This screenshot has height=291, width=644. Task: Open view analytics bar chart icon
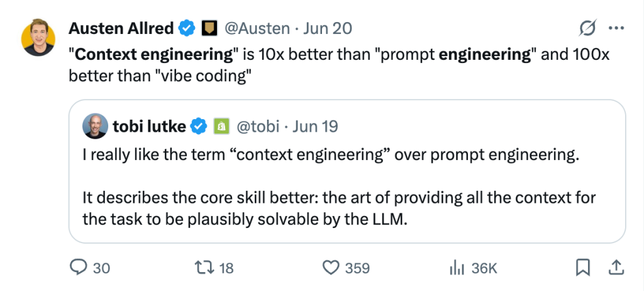456,268
